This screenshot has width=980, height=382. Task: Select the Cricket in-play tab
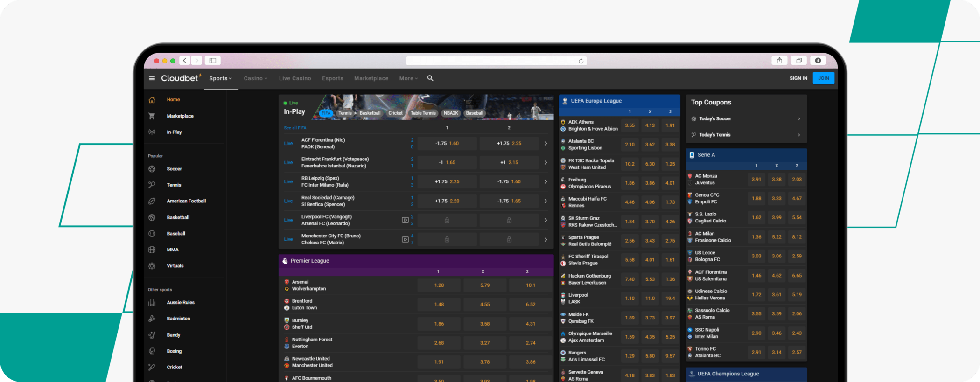coord(395,113)
